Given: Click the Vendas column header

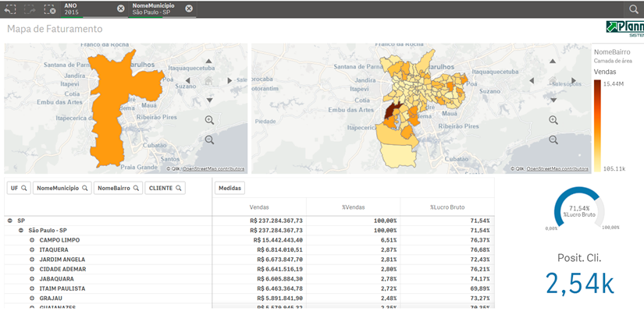Looking at the screenshot, I should click(259, 207).
